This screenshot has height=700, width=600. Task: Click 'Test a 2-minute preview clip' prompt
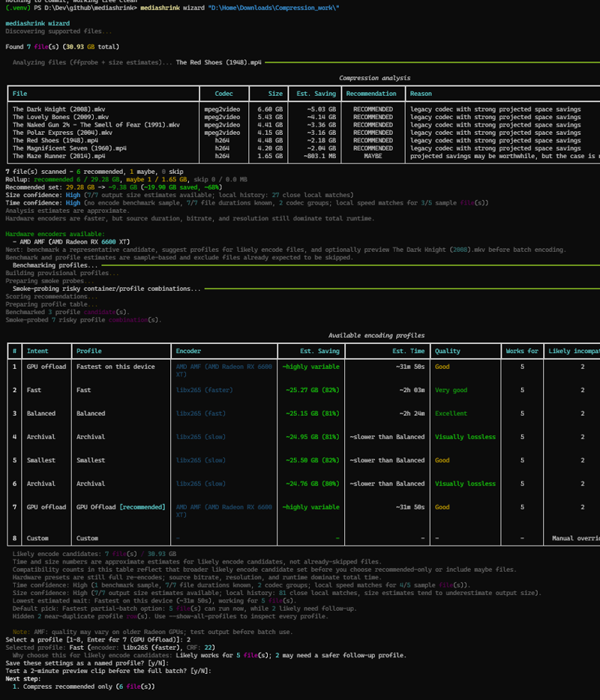point(108,671)
